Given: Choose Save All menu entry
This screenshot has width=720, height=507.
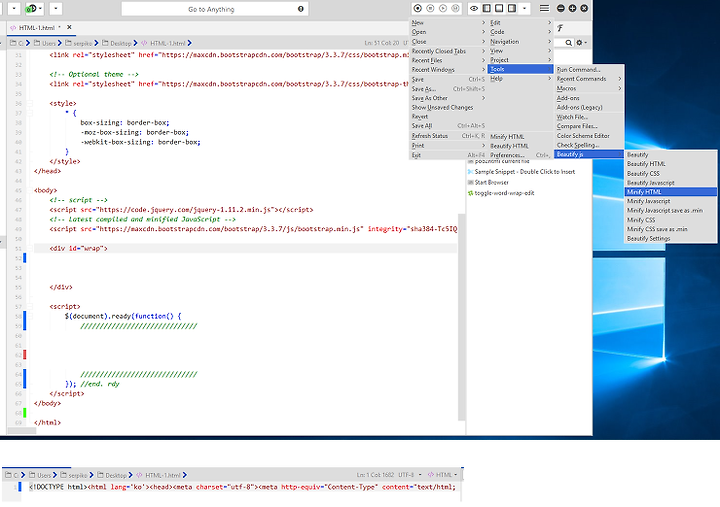Looking at the screenshot, I should point(448,125).
